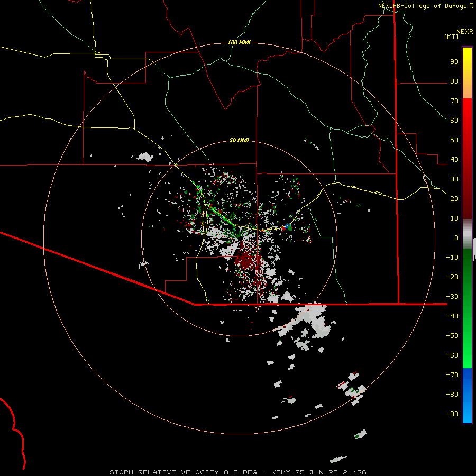476x476 pixels.
Task: Click the 30 value on velocity scale
Action: (454, 179)
